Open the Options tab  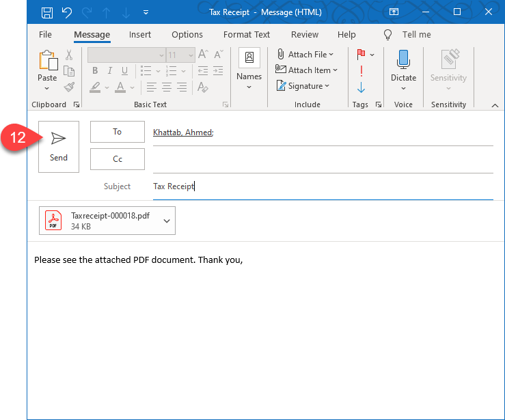click(x=187, y=34)
